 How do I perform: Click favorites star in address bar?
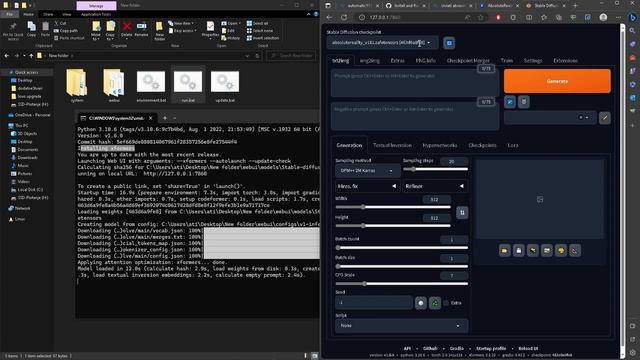(x=480, y=18)
